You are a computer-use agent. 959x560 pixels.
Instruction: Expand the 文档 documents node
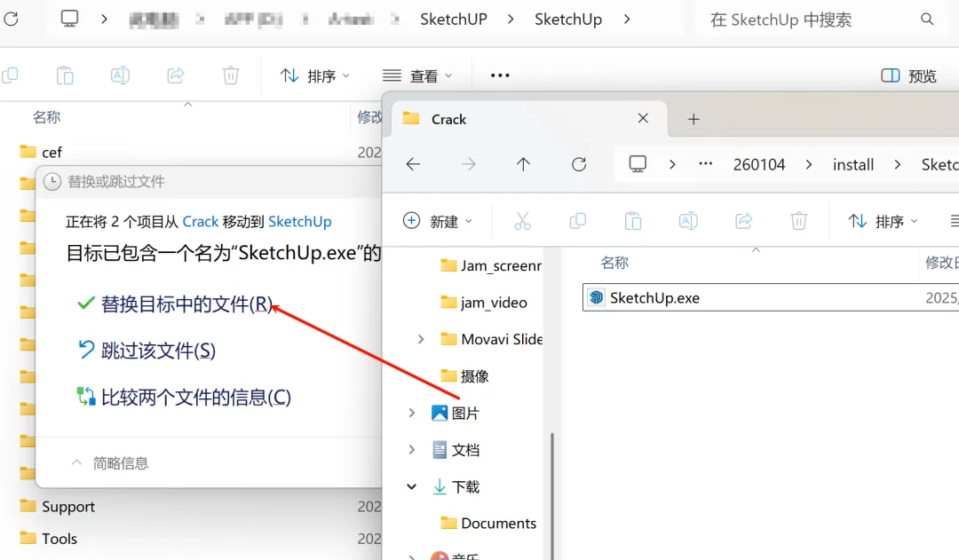point(412,450)
